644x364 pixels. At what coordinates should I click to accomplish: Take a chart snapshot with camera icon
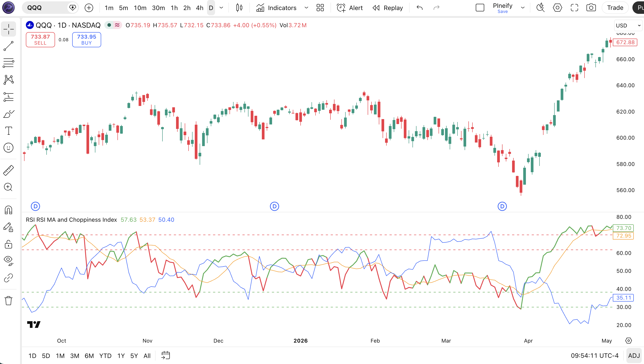(x=591, y=8)
